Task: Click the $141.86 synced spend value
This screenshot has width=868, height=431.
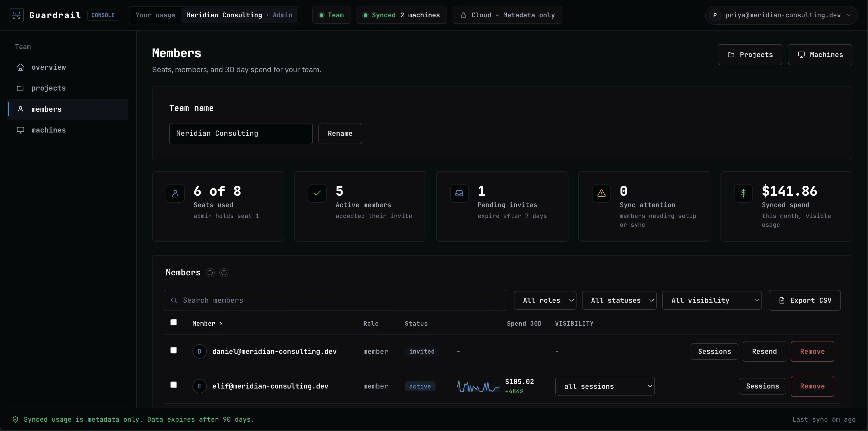Action: (790, 191)
